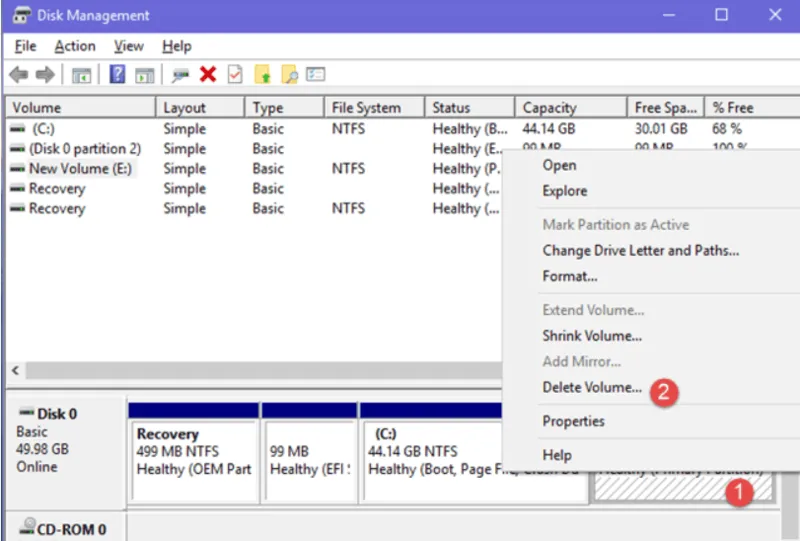Click the CD-ROM 0 disc icon

(28, 528)
